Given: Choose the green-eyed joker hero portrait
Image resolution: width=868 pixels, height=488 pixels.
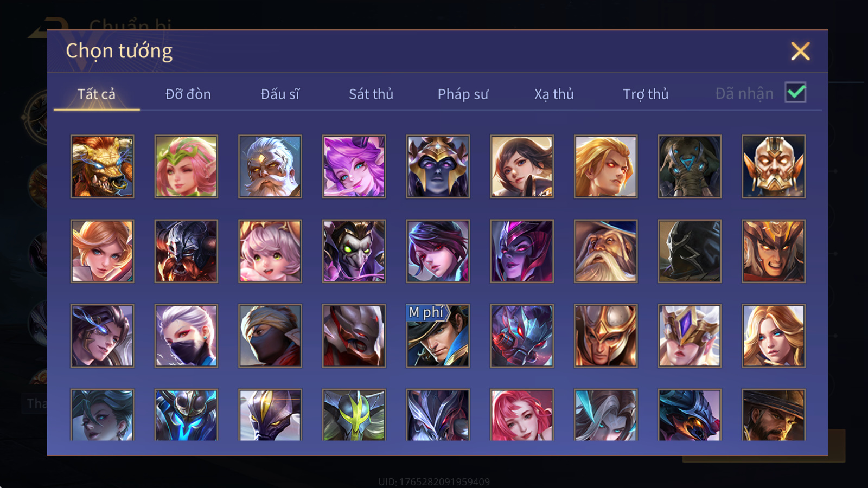Looking at the screenshot, I should 354,251.
